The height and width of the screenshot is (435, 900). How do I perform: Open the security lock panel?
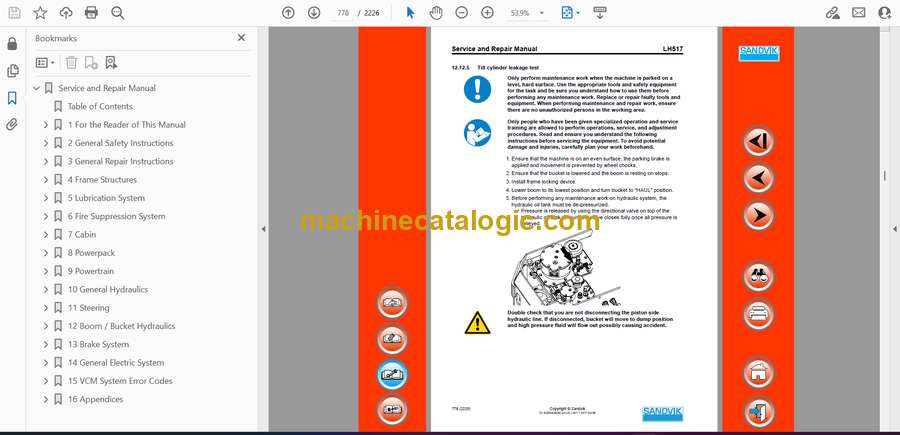click(12, 44)
